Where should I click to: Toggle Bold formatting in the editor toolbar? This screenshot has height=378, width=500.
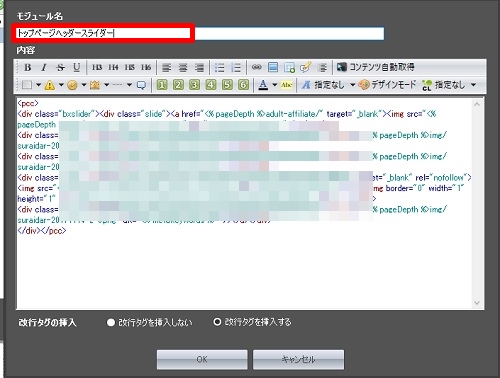(x=28, y=68)
